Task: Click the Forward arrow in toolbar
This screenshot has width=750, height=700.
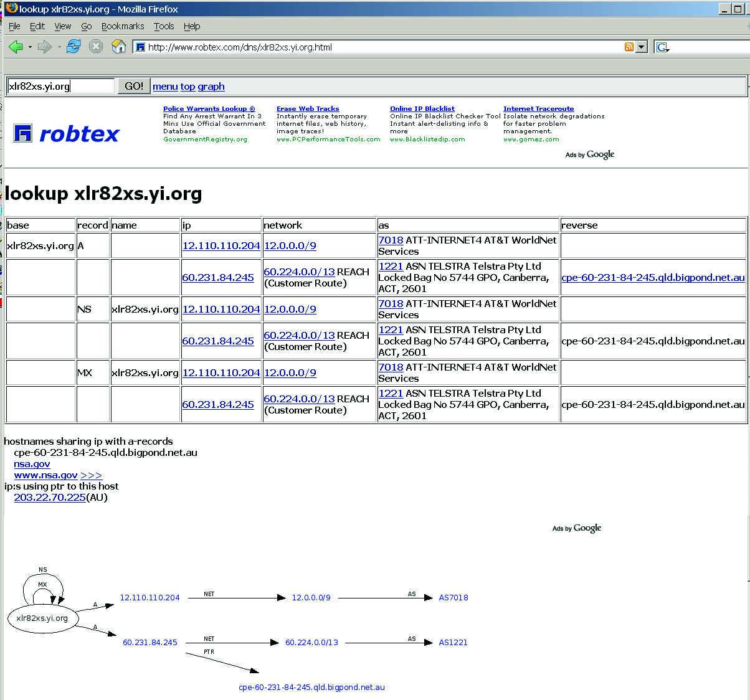Action: click(x=44, y=47)
